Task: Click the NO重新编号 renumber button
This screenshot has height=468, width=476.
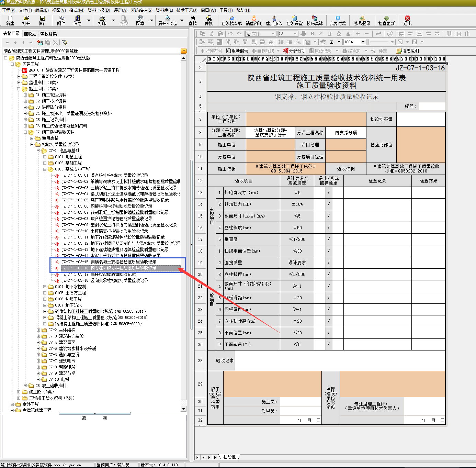Action: coord(237,51)
